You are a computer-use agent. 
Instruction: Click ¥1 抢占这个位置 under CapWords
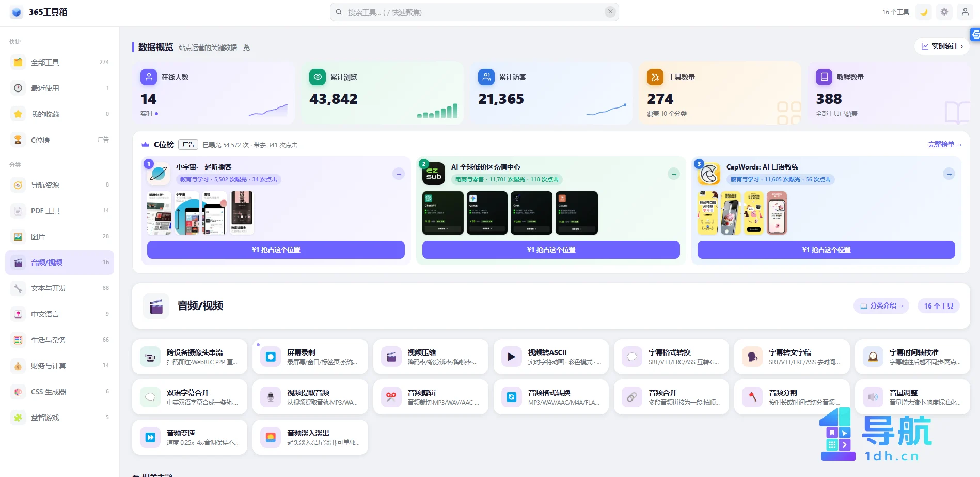pyautogui.click(x=826, y=250)
